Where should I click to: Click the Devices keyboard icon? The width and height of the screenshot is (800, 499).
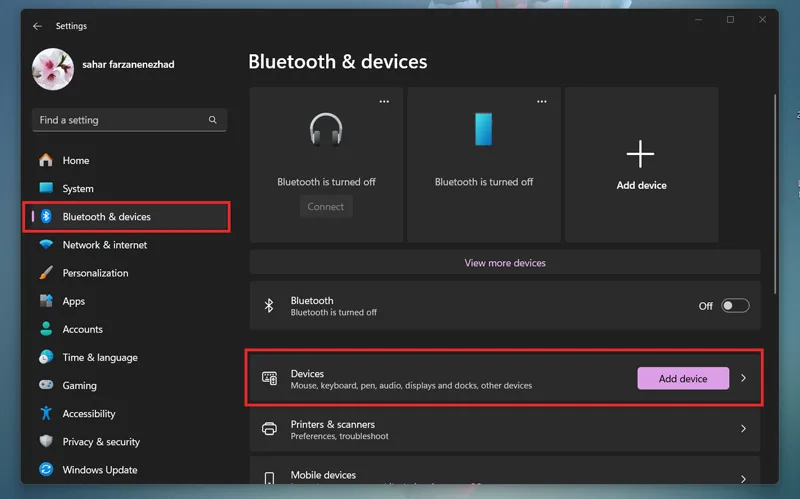click(x=269, y=378)
